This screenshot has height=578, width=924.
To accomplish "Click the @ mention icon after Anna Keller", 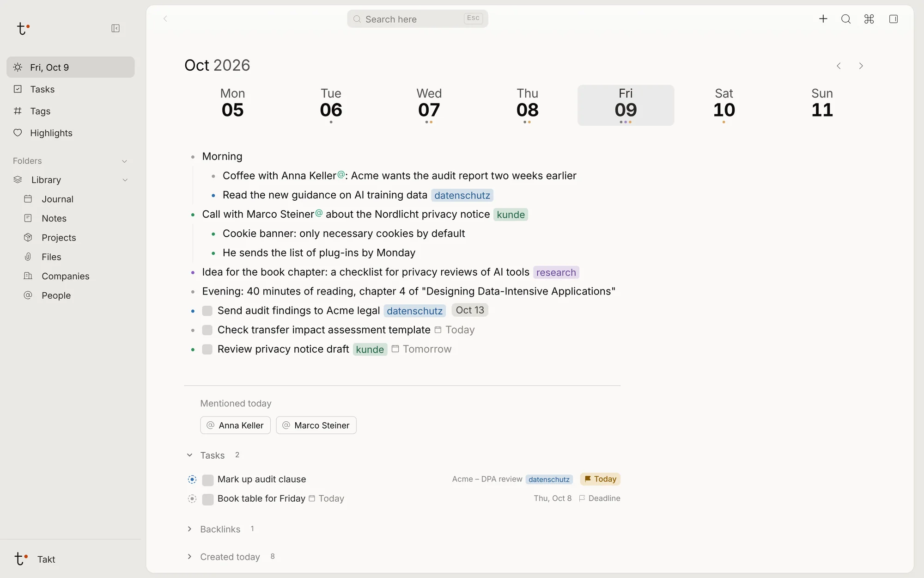I will (341, 174).
